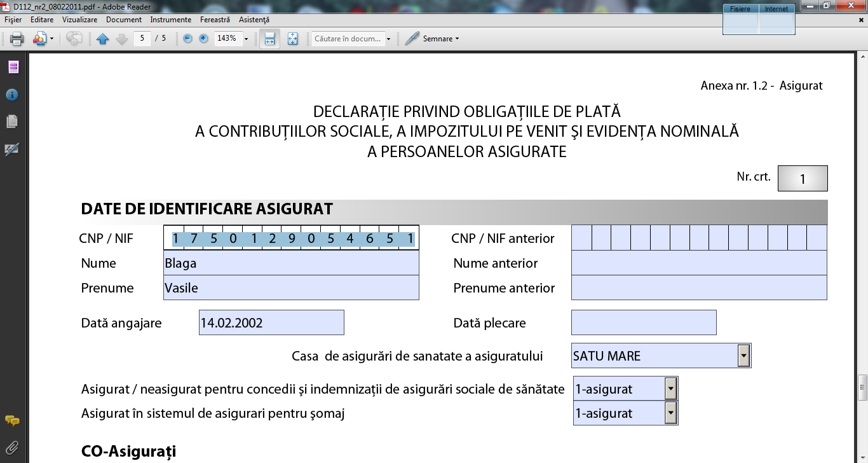Open the Instrumente menu

[x=172, y=20]
